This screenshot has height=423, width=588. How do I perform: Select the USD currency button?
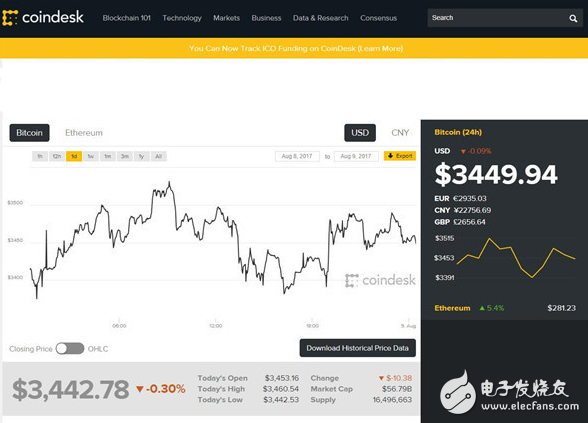pos(360,133)
